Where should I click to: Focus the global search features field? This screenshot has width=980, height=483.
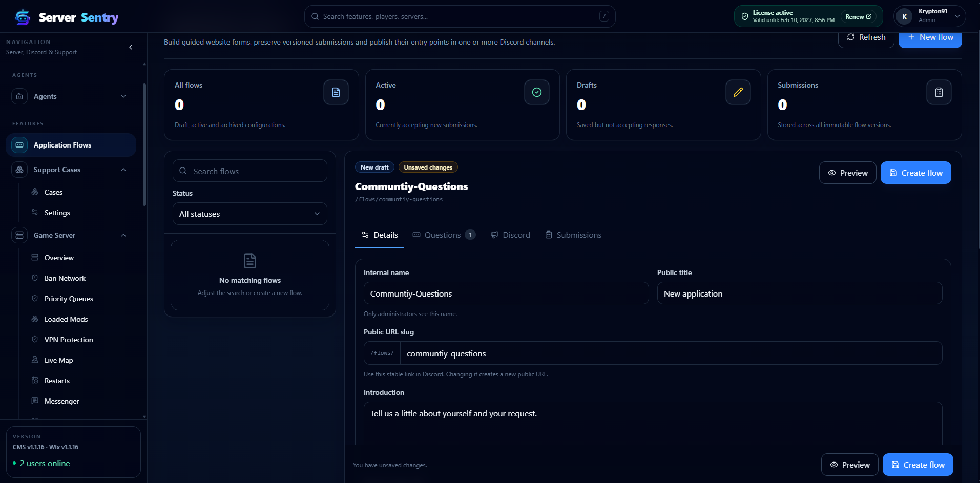click(x=460, y=16)
